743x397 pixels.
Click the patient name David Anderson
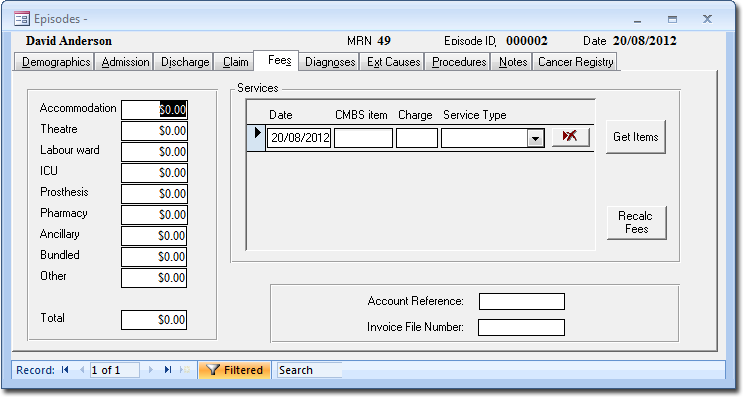pos(69,41)
